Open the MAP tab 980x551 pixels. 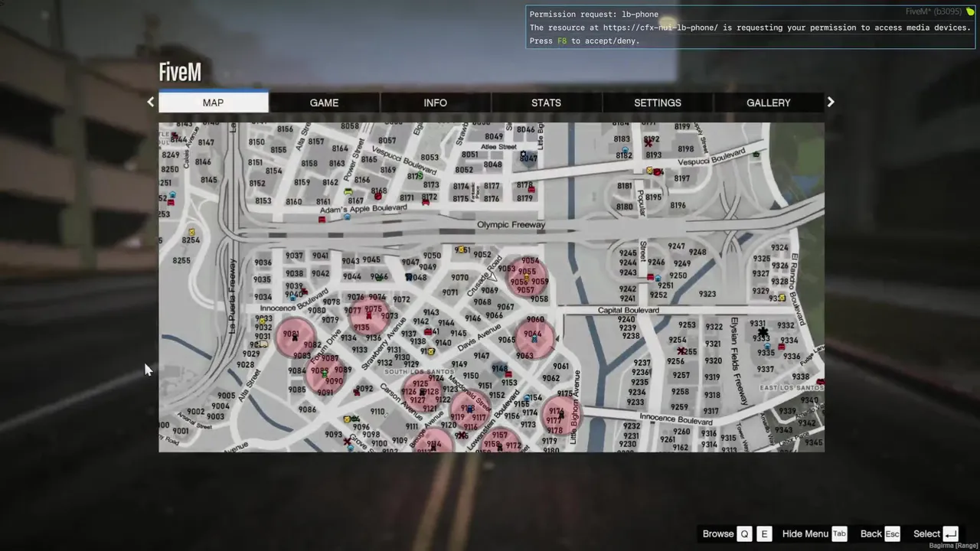[213, 103]
